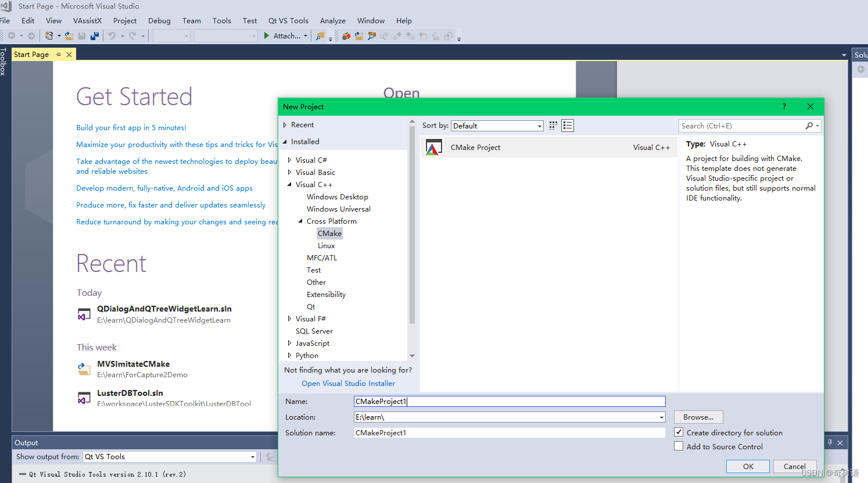868x483 pixels.
Task: Uncheck Create directory for solution
Action: pos(679,432)
